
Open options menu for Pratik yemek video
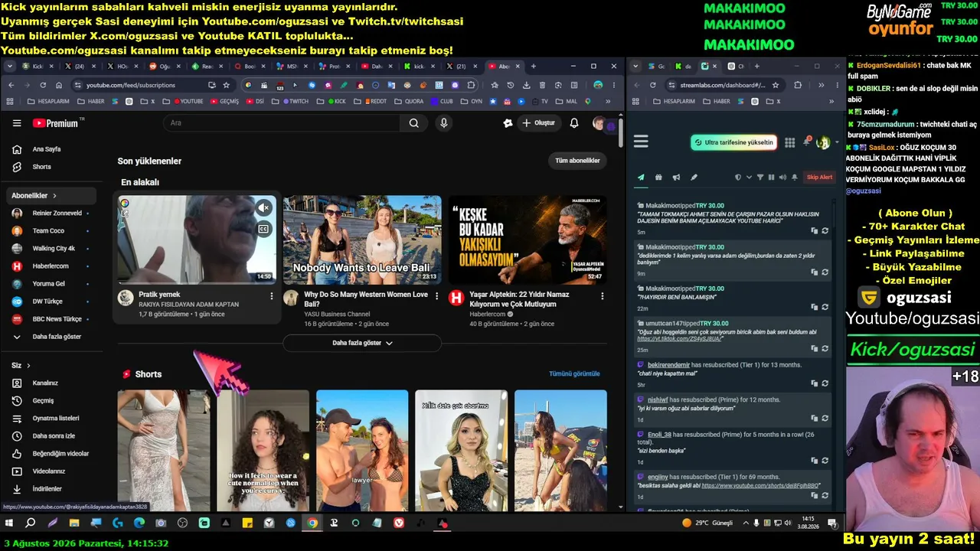[271, 295]
